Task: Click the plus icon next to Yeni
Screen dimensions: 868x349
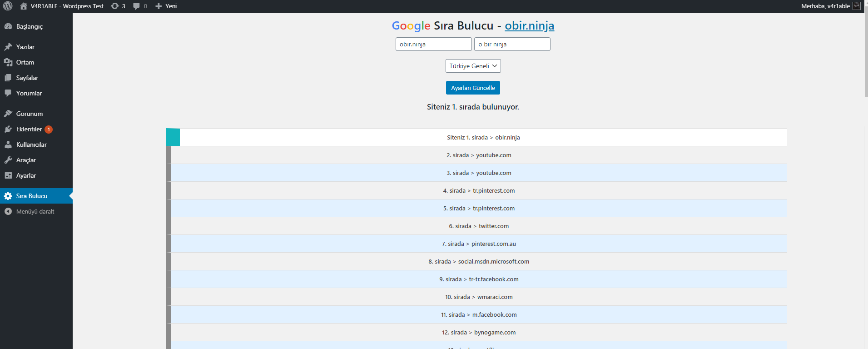Action: [159, 6]
